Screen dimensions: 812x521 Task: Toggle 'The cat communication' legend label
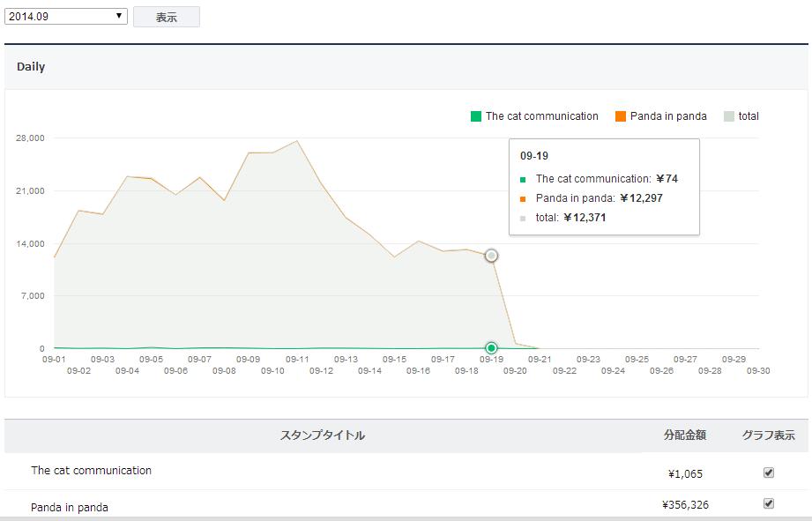(541, 116)
